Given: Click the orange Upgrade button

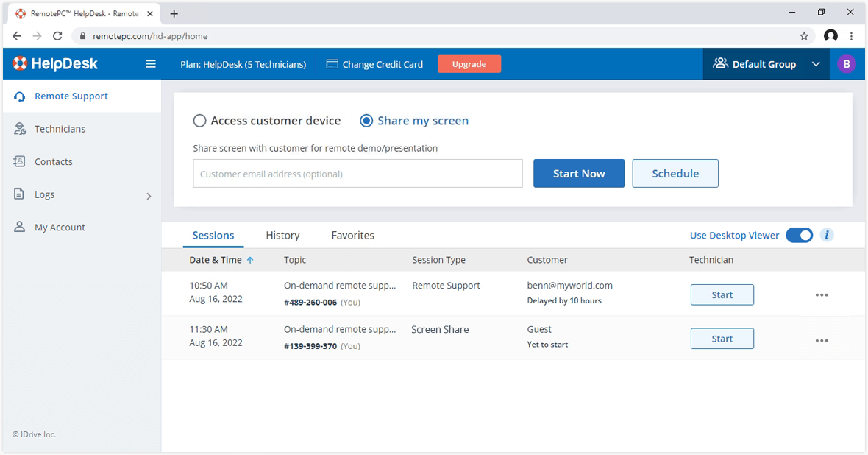Looking at the screenshot, I should tap(469, 64).
